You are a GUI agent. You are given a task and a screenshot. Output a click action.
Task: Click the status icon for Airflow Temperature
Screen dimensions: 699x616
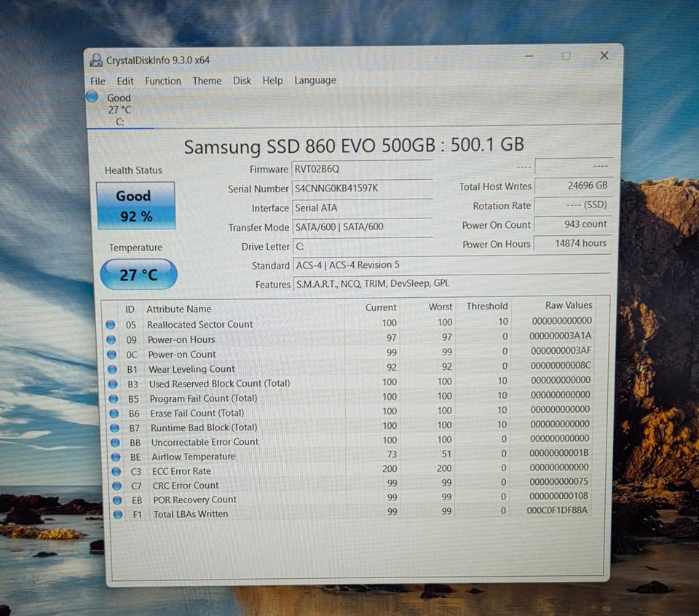[x=116, y=457]
